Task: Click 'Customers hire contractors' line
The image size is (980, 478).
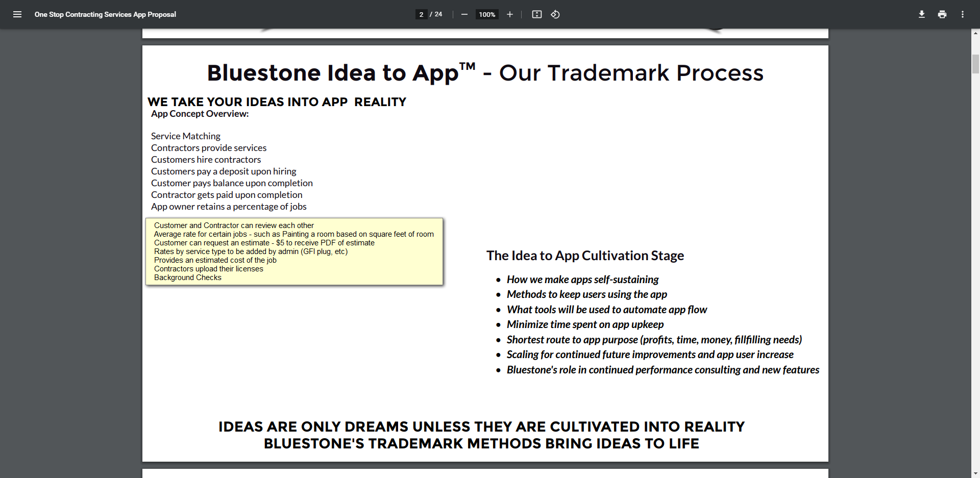Action: [x=206, y=160]
